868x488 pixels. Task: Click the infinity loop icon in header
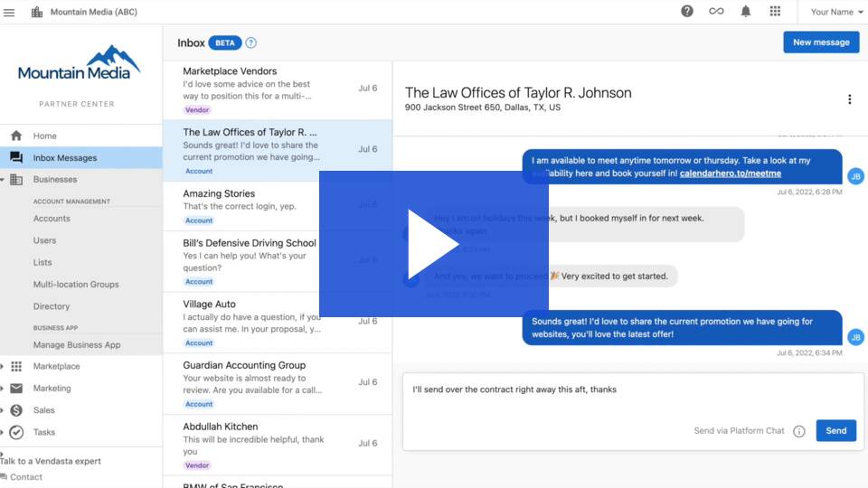[716, 11]
